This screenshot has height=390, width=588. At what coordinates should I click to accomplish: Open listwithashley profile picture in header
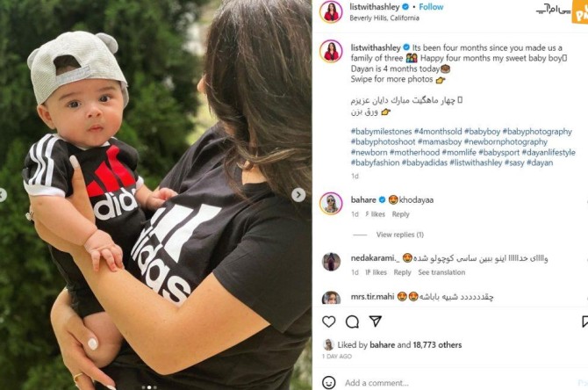click(x=331, y=11)
